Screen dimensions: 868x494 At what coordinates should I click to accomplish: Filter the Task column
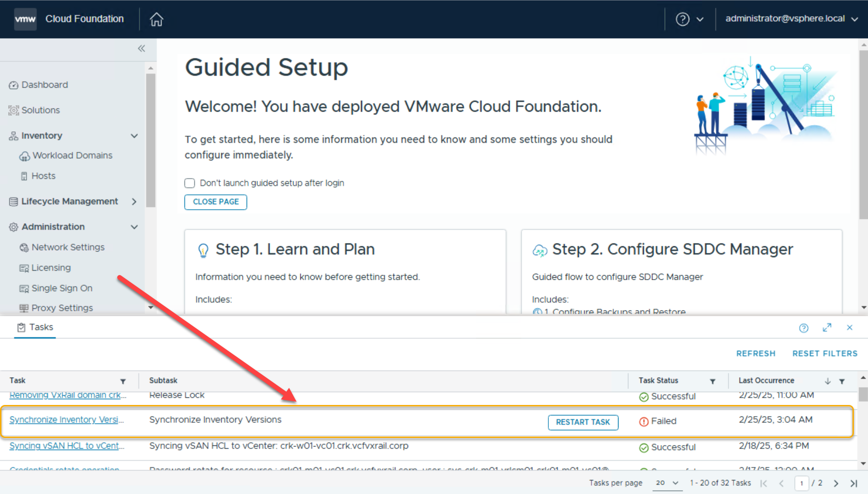click(123, 381)
